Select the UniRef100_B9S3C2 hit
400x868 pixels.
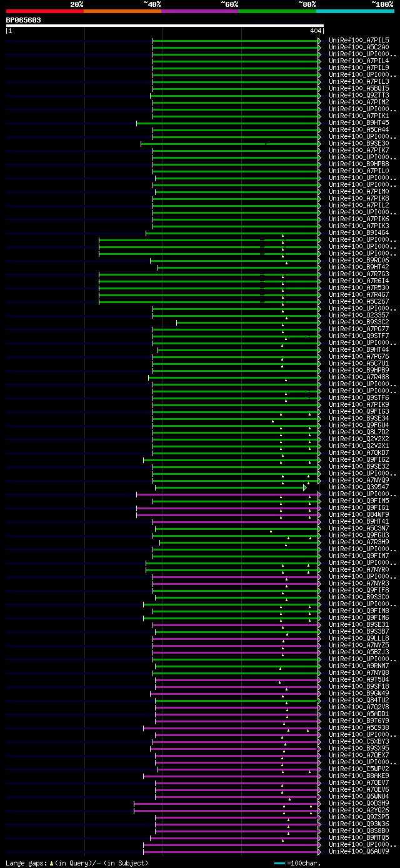tap(359, 322)
